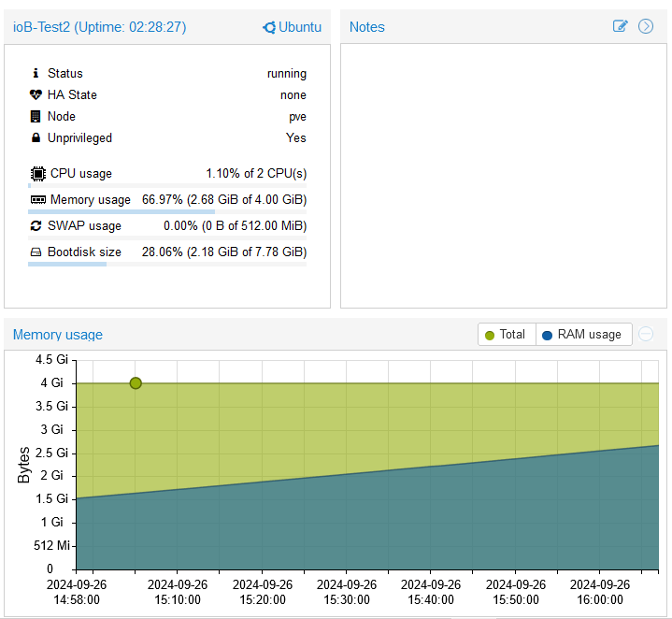Click the Ubuntu OS label text
The image size is (672, 619).
[300, 27]
